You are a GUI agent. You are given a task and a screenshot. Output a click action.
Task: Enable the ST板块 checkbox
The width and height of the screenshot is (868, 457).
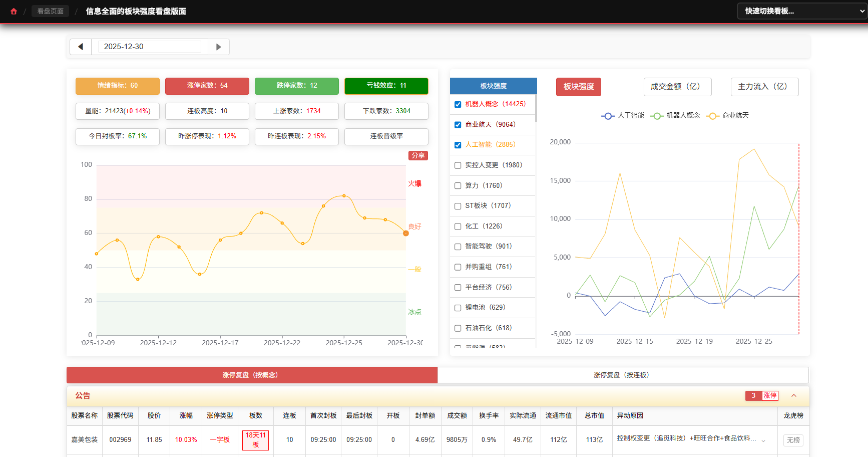tap(458, 206)
